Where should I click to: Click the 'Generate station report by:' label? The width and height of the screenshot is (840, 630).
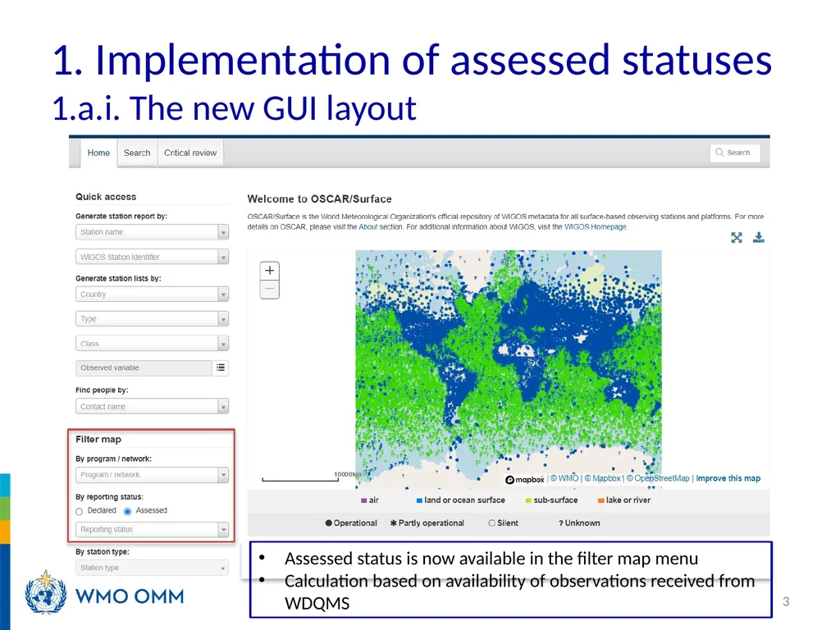click(x=121, y=216)
